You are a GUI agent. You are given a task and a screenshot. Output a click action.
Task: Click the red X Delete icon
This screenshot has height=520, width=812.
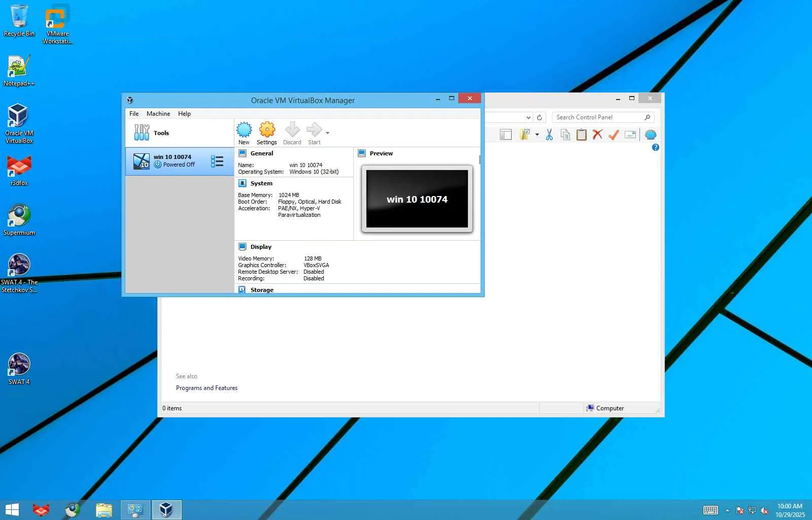click(598, 135)
